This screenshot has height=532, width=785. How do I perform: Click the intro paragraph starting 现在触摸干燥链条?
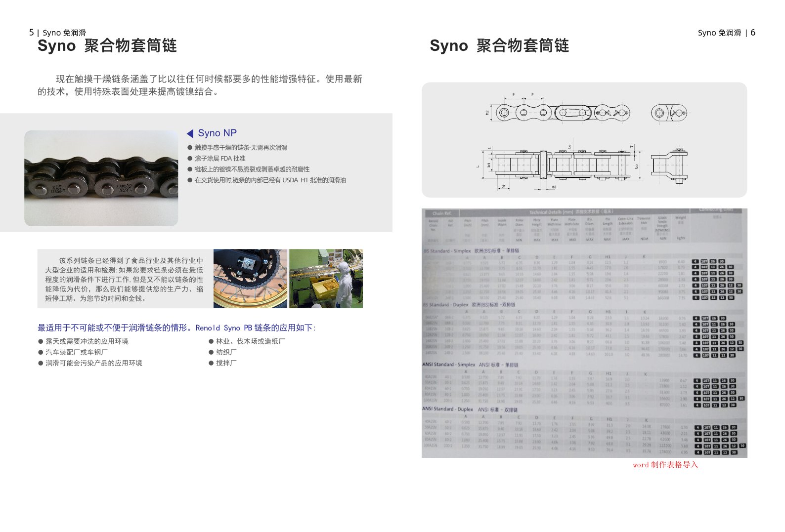coord(200,85)
